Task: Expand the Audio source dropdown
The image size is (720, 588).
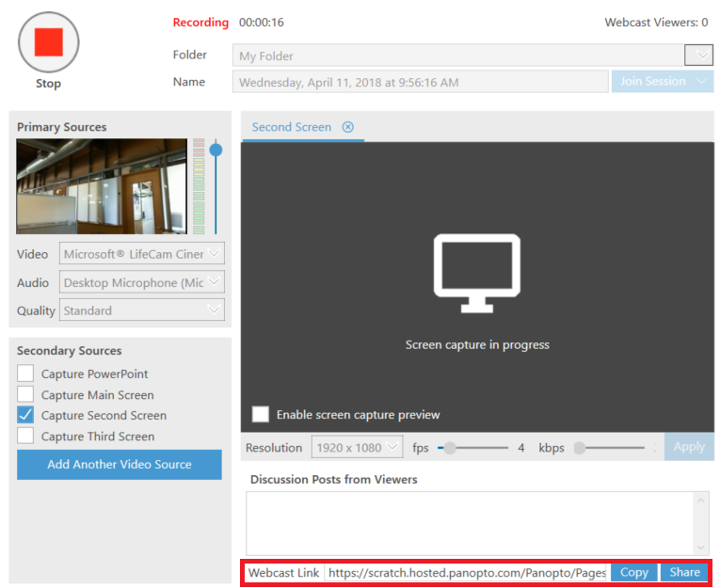Action: (215, 282)
